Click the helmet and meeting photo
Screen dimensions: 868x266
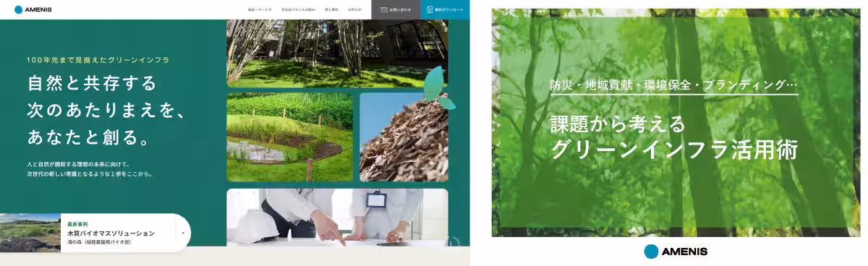click(337, 217)
